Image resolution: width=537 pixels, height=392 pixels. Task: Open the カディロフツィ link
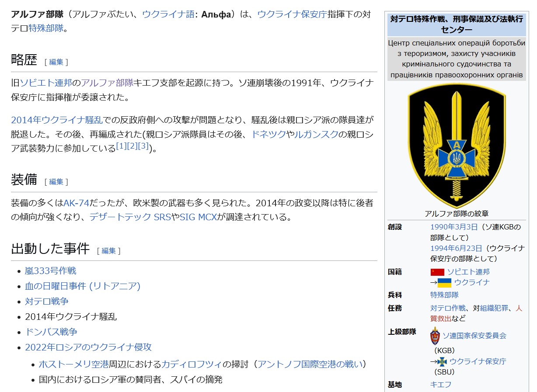[x=192, y=364]
